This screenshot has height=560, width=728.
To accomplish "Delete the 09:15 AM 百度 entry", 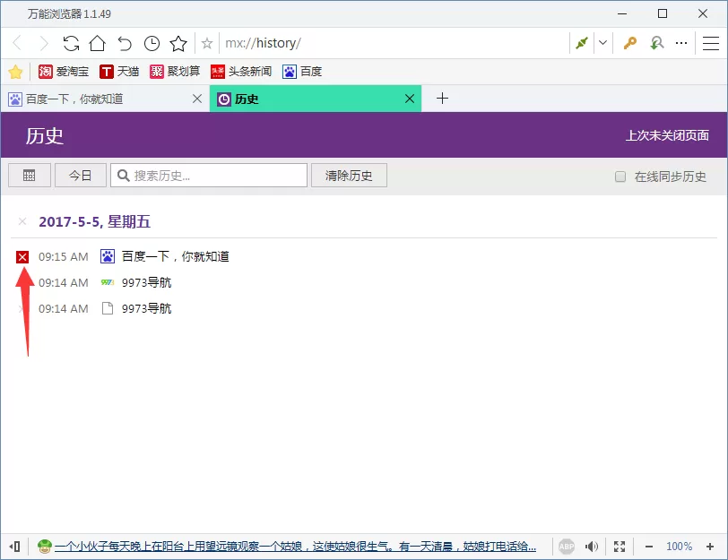I will tap(22, 256).
